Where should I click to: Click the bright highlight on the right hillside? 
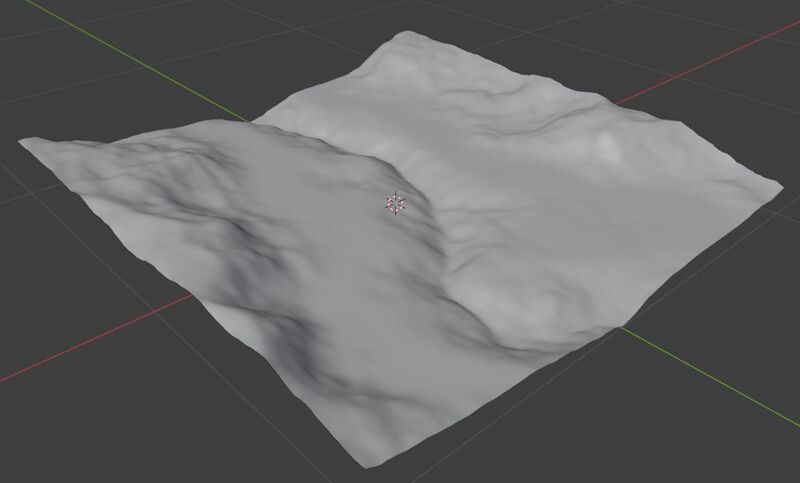pos(610,145)
